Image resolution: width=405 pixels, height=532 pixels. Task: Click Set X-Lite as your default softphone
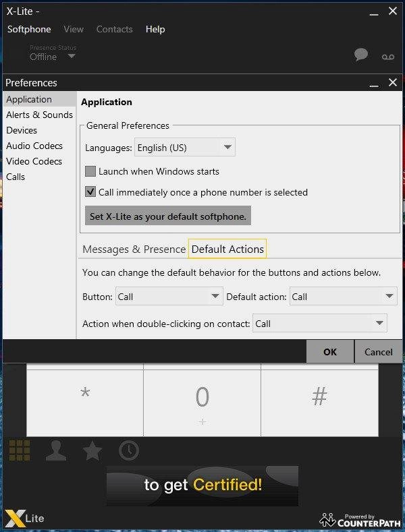point(168,216)
